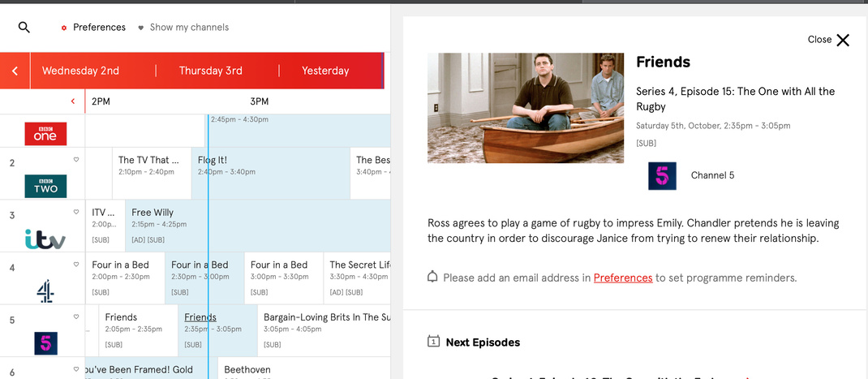
Task: Open the search magnifier icon
Action: pyautogui.click(x=24, y=27)
